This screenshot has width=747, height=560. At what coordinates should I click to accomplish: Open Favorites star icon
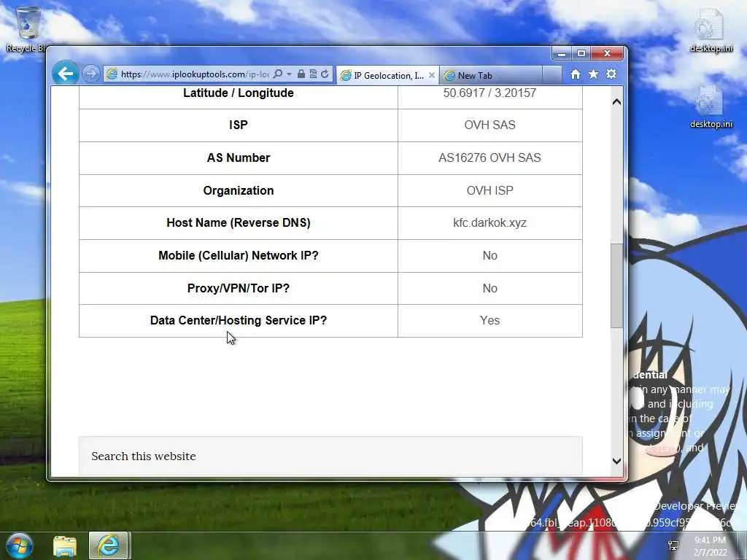pyautogui.click(x=593, y=74)
